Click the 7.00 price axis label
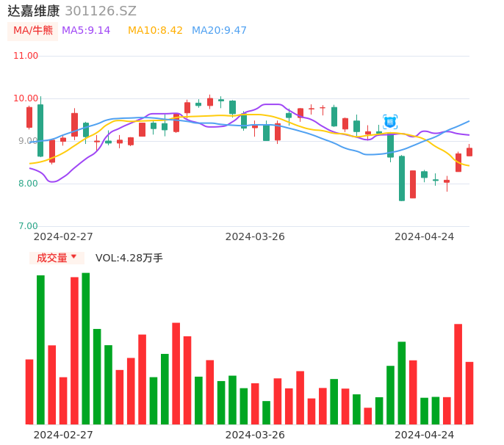This screenshot has width=504, height=445. 29,226
